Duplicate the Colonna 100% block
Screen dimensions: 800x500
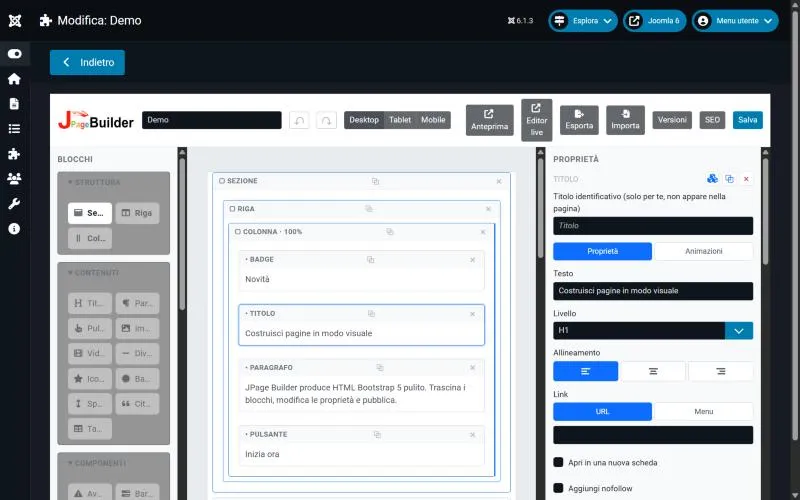390,232
